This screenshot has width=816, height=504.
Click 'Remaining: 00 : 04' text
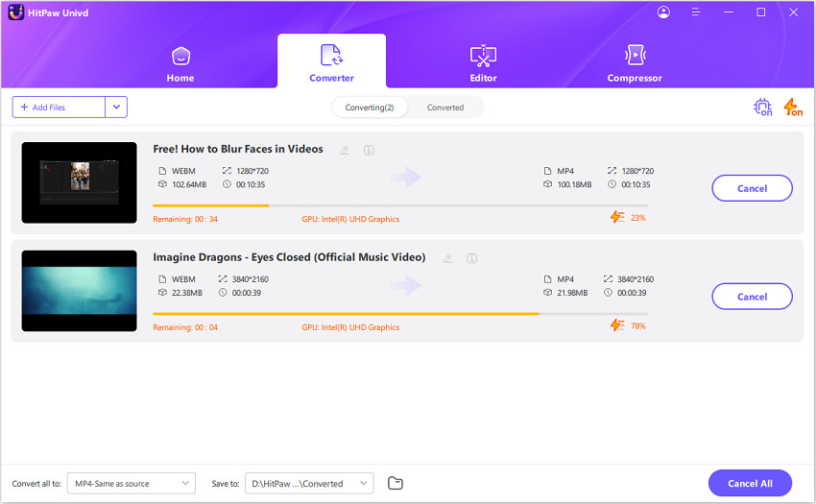pos(185,327)
